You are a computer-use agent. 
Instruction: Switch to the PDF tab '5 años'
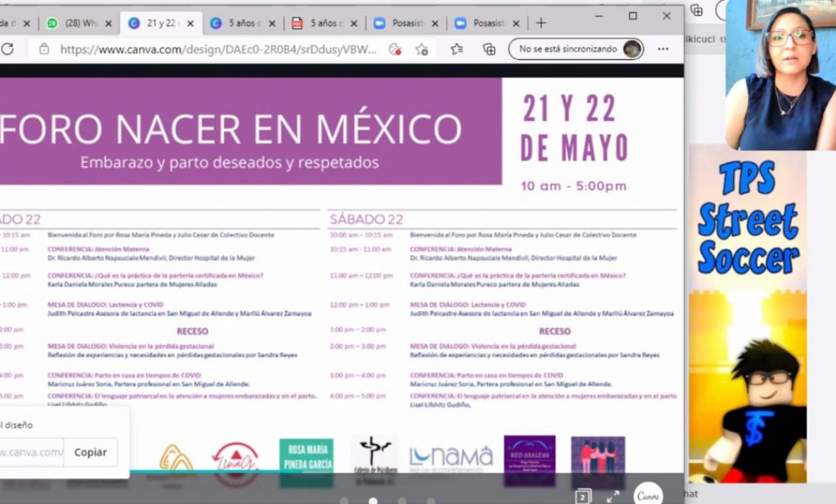coord(324,24)
